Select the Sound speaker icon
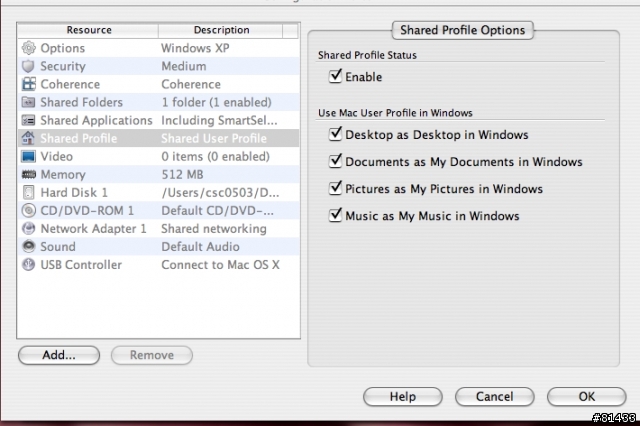 point(28,246)
